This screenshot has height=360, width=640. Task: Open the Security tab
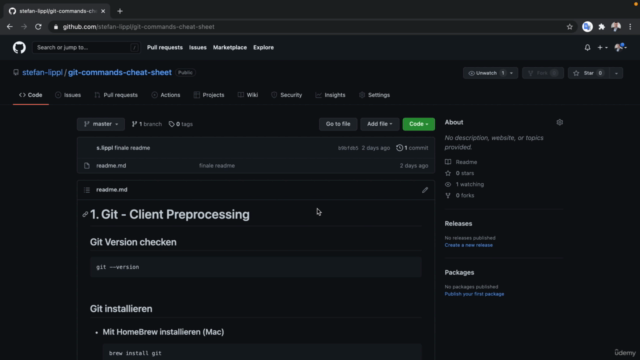287,95
